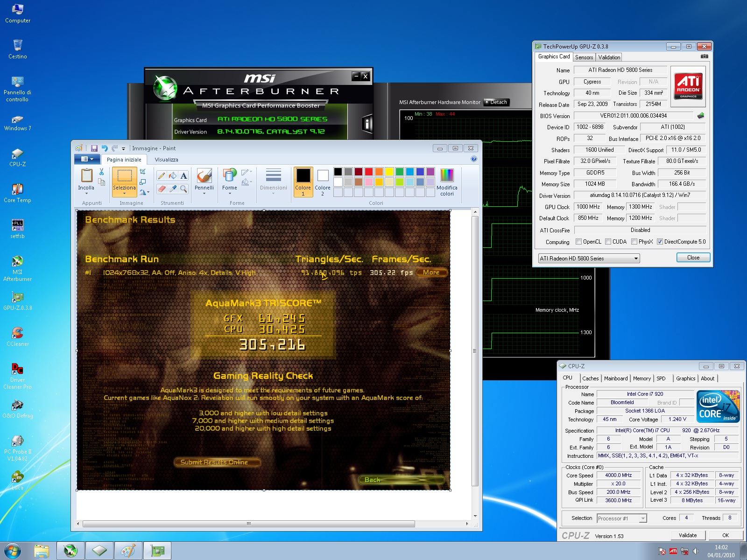
Task: Open the Paint application menu button
Action: 87,159
